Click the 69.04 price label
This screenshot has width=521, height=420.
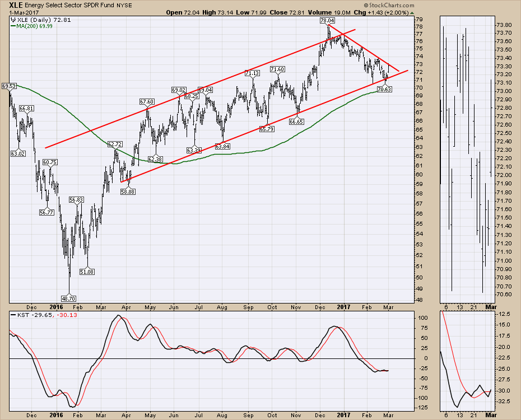coord(205,90)
